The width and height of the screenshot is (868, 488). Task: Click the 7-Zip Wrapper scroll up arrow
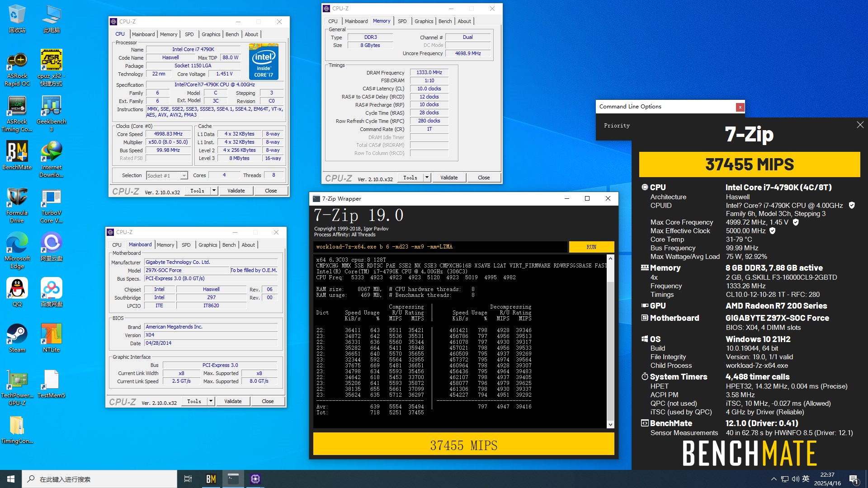click(x=611, y=258)
